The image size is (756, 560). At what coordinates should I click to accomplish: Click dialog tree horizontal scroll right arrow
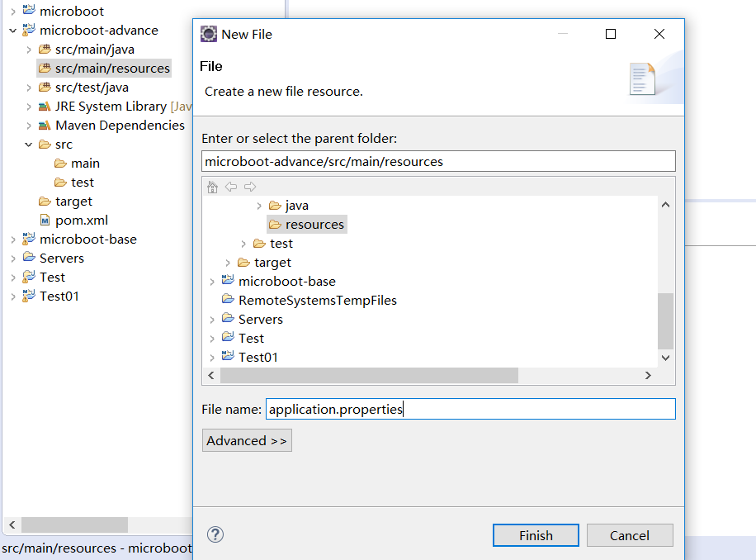coord(648,375)
